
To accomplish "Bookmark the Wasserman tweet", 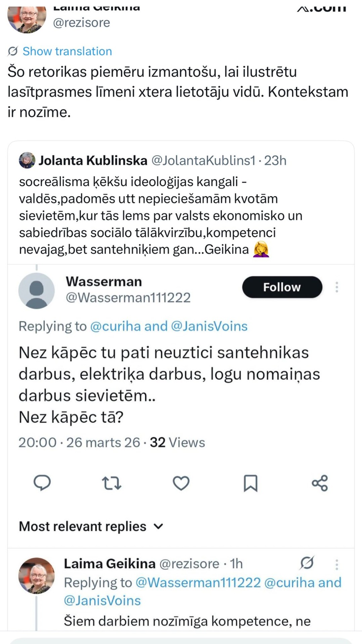I will pos(250,483).
